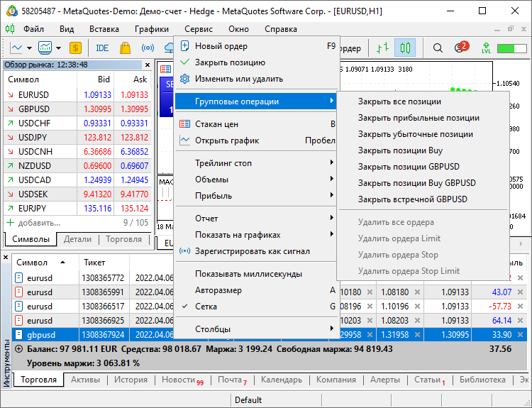532x408 pixels.
Task: Open the Сервис menu
Action: [x=199, y=29]
